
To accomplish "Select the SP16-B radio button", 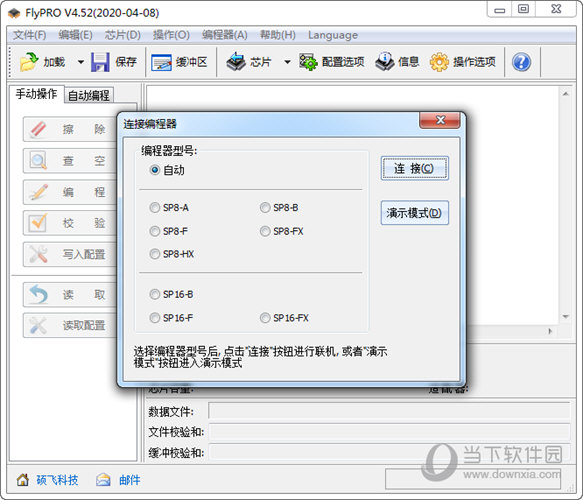I will click(155, 294).
